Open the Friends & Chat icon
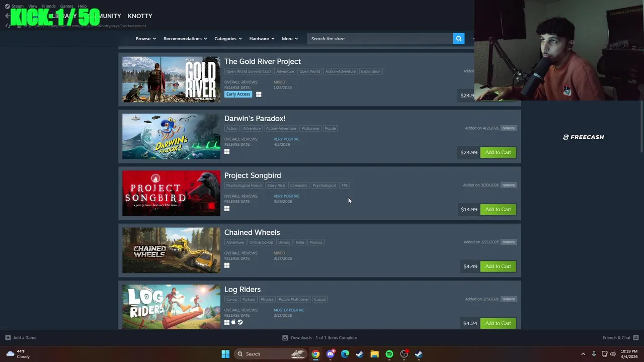Image resolution: width=644 pixels, height=362 pixels. point(636,338)
